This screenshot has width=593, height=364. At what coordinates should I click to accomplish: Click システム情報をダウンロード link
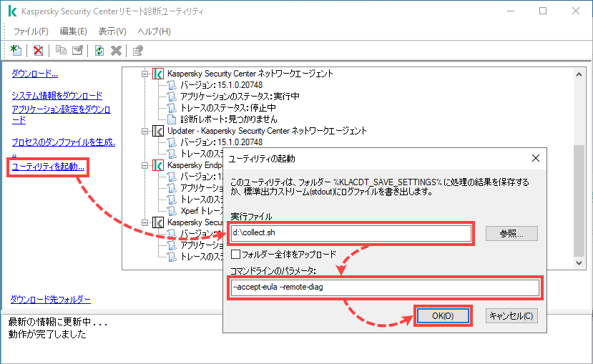[57, 96]
